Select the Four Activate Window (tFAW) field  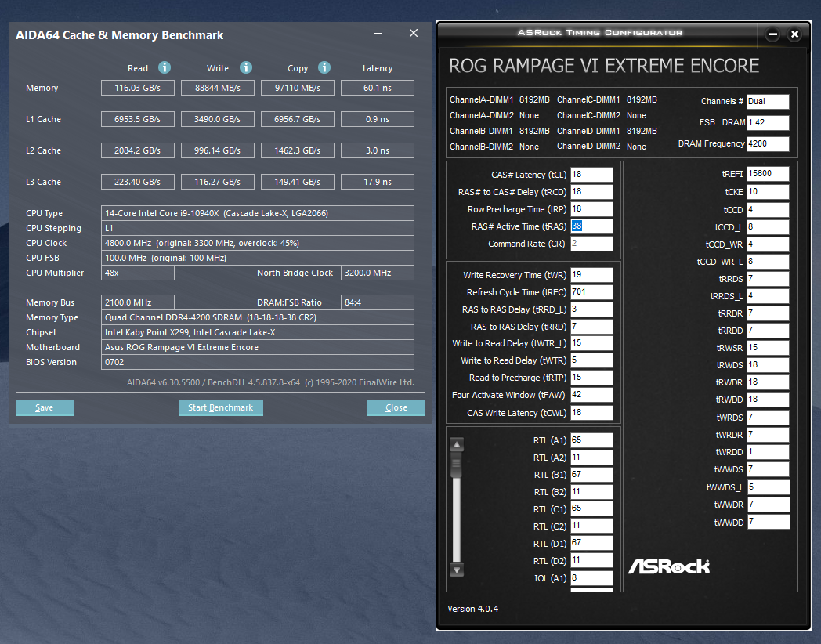(x=591, y=395)
